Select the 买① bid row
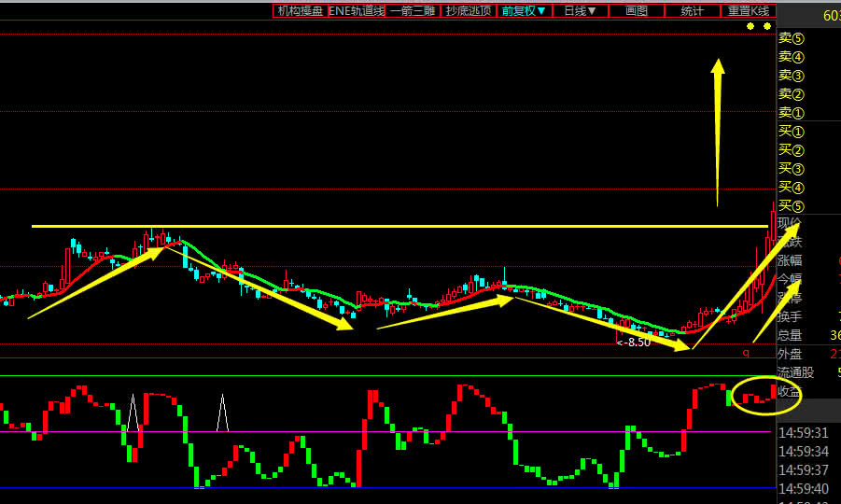The width and height of the screenshot is (841, 504). coord(792,132)
